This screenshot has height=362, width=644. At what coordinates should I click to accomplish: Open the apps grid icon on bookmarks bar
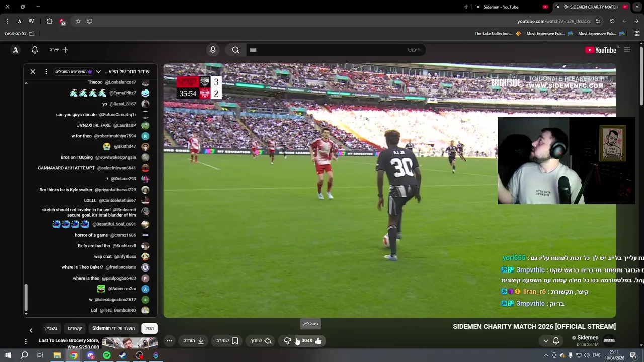(636, 34)
